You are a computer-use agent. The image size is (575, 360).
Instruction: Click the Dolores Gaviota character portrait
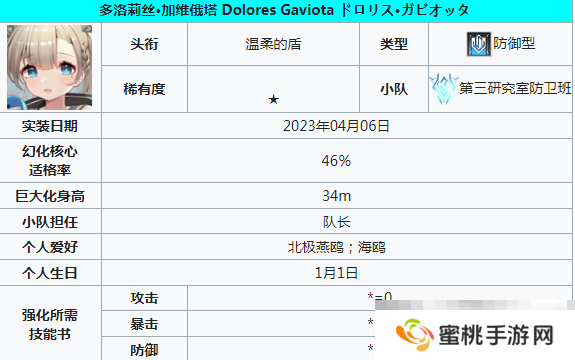pyautogui.click(x=50, y=67)
